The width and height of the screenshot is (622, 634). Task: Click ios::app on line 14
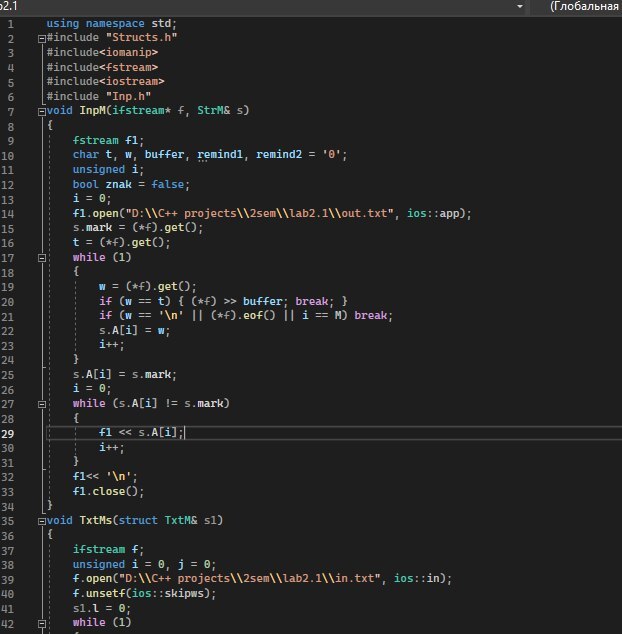433,213
